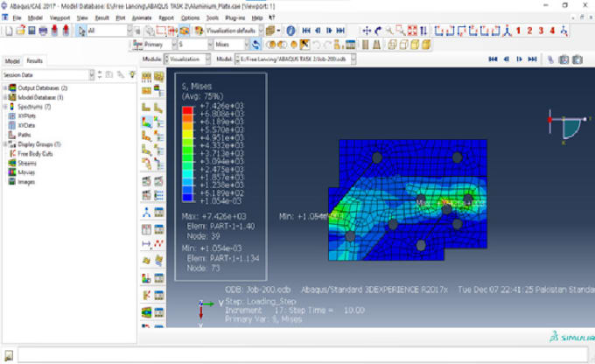Expand the Output Databases tree node
This screenshot has height=364, width=595.
[x=5, y=87]
